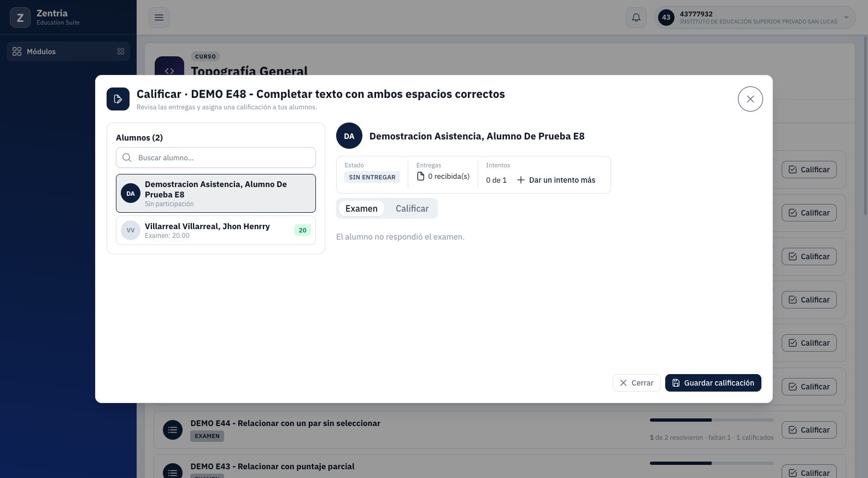Click the EXAMEN tag under DEMO E44
Screen dimensions: 868x478
[207, 436]
